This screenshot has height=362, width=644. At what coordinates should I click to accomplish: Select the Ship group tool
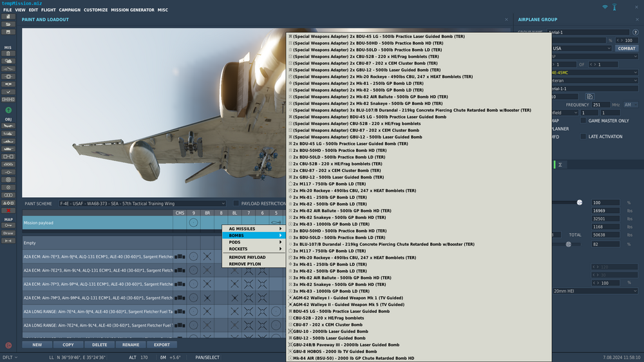pos(8,141)
